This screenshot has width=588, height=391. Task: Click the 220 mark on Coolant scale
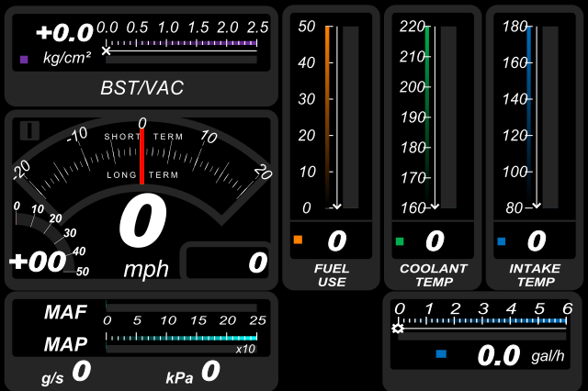point(413,27)
